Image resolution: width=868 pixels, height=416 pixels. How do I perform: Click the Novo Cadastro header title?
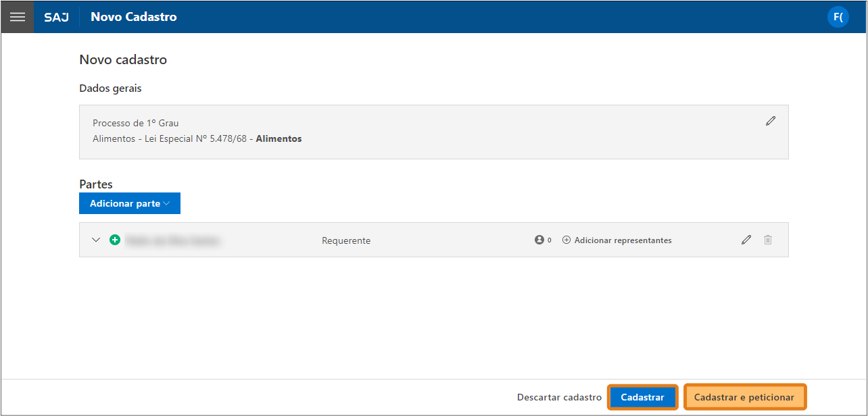point(134,17)
